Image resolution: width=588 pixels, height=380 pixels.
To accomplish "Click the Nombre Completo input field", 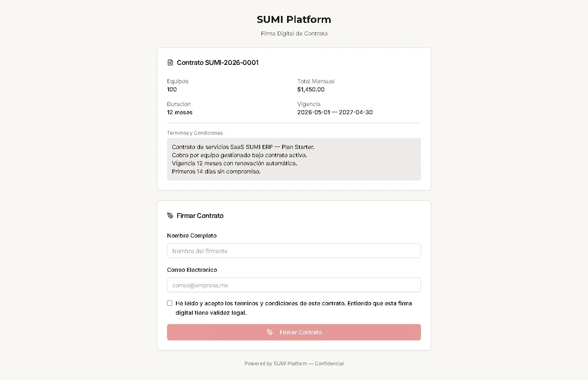I will (294, 251).
